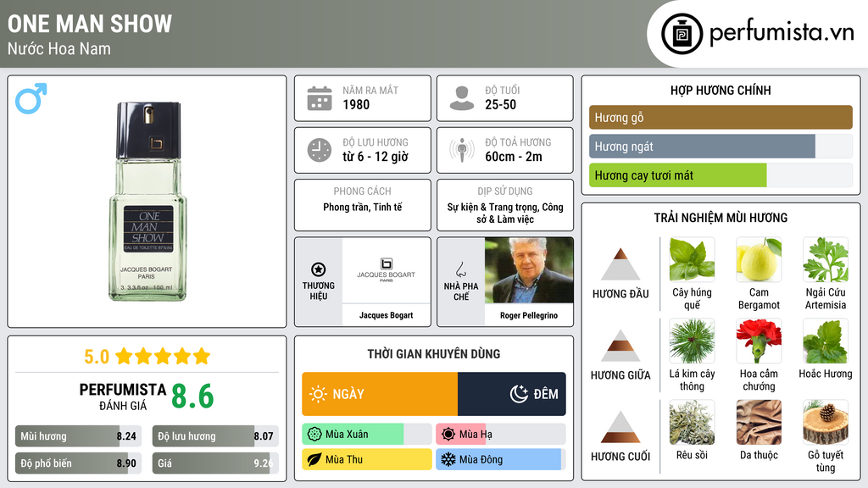868x488 pixels.
Task: Click the sillage person icon for Độ toả hương
Action: (462, 150)
